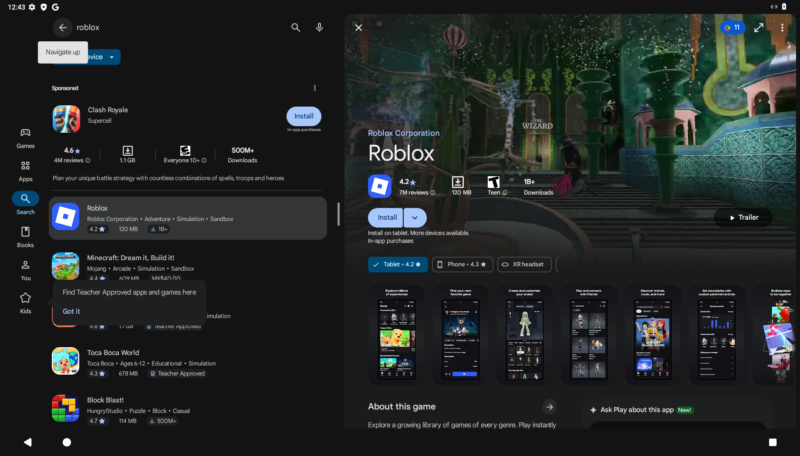
Task: Open About this game arrow
Action: pos(549,407)
